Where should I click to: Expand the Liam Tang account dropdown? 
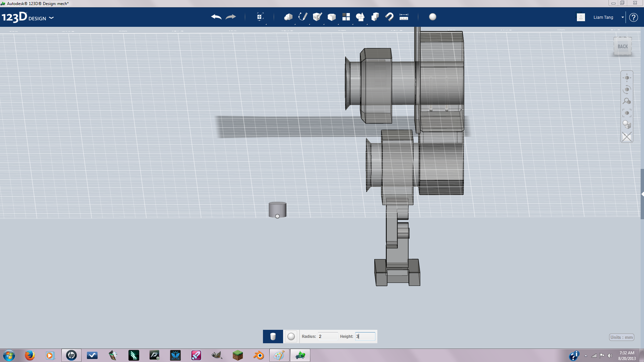(623, 17)
